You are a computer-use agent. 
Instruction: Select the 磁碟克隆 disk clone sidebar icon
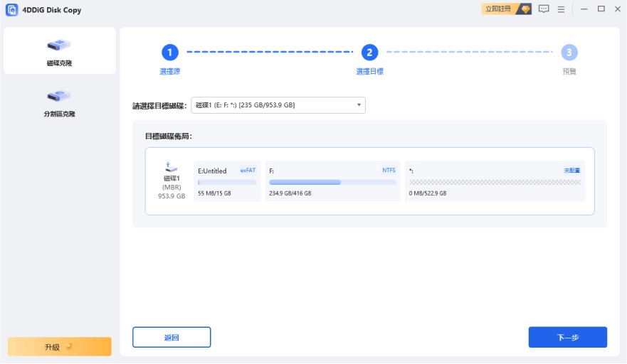(59, 45)
